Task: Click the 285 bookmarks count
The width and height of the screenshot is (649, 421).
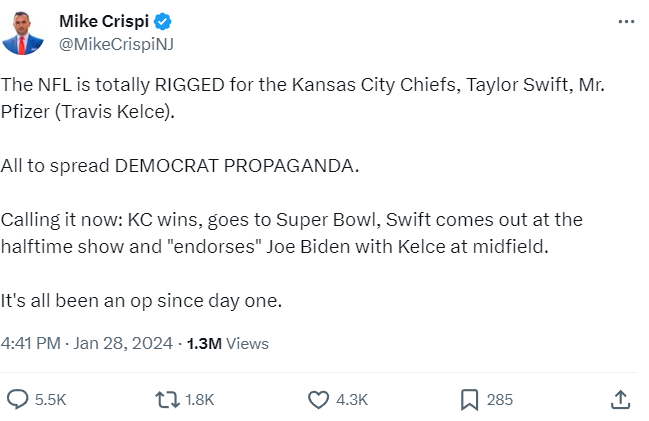Action: pyautogui.click(x=500, y=399)
